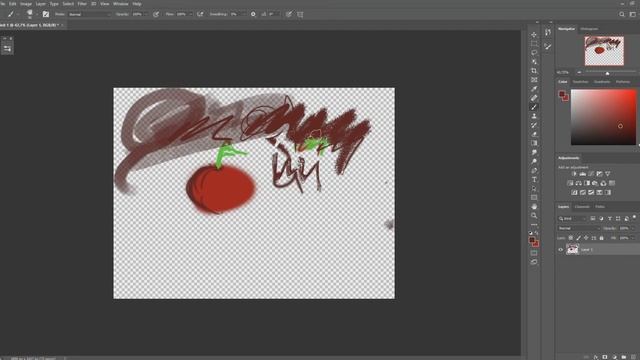
Task: Open the Layer menu
Action: tap(41, 4)
